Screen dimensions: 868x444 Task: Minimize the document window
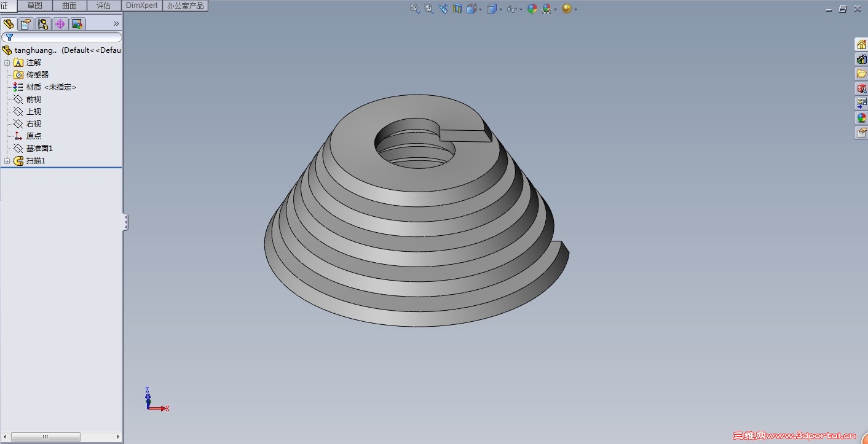830,9
